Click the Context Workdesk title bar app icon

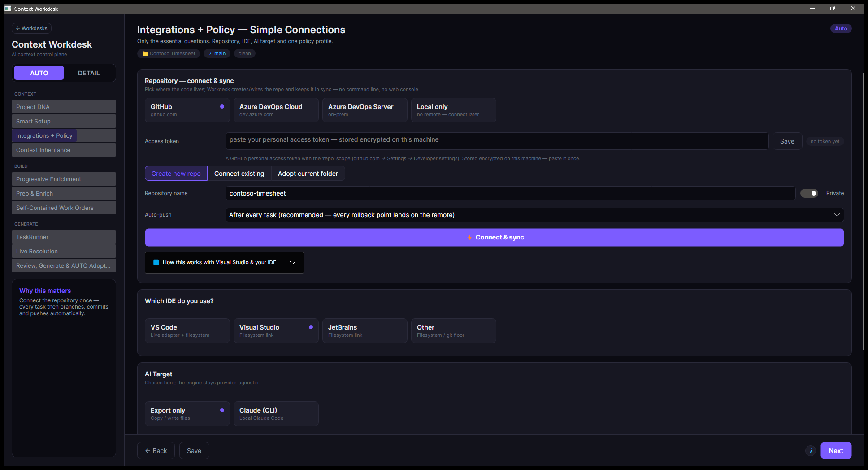(x=8, y=9)
